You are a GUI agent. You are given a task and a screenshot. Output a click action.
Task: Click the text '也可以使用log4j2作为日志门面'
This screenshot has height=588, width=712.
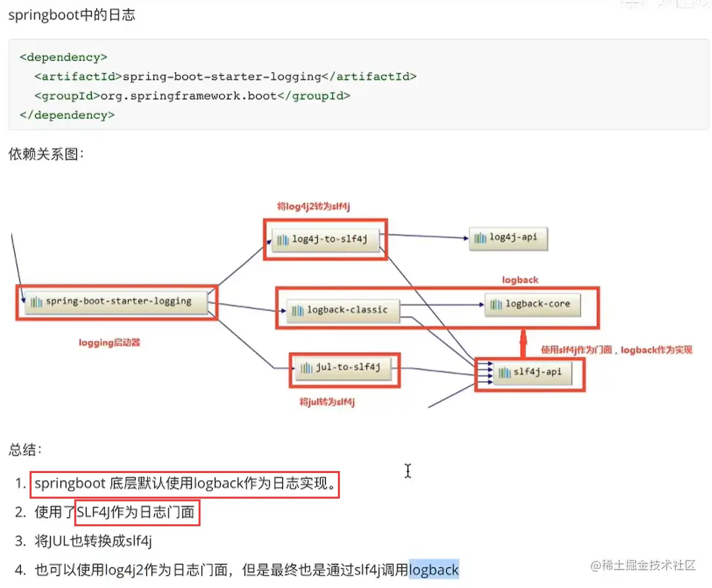pyautogui.click(x=131, y=570)
